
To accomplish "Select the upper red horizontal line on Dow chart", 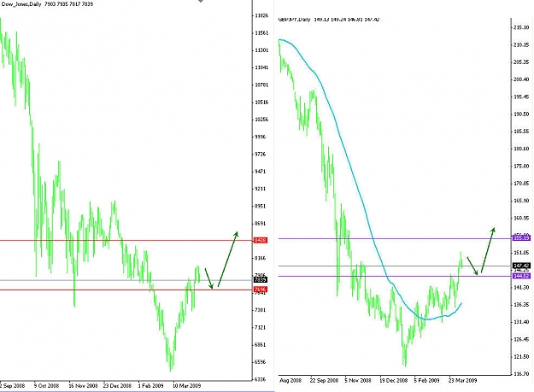I will coord(126,241).
